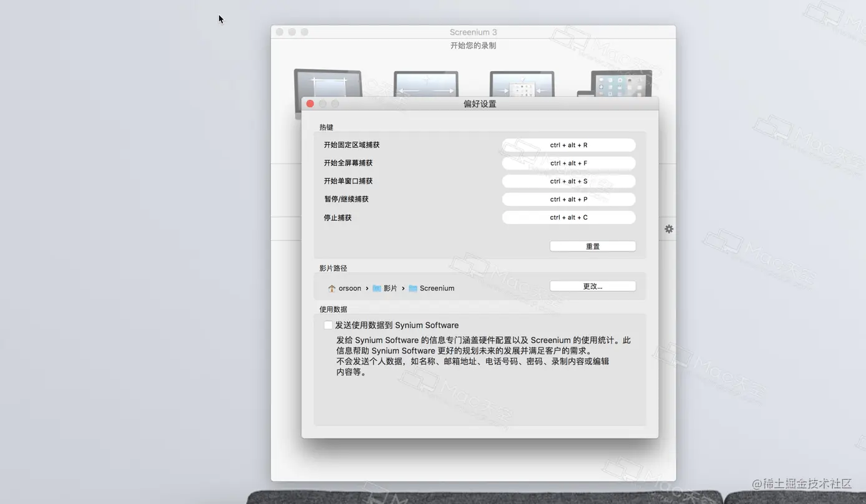This screenshot has height=504, width=866.
Task: Click the orsoon home folder icon
Action: coord(332,288)
